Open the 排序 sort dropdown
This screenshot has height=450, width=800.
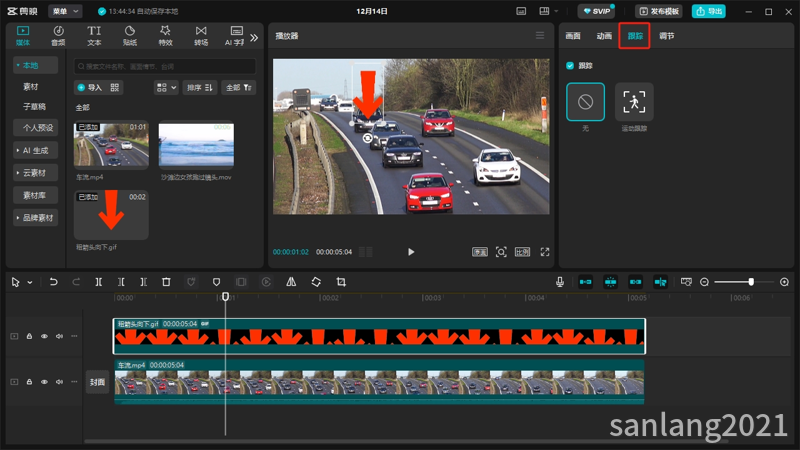(199, 87)
